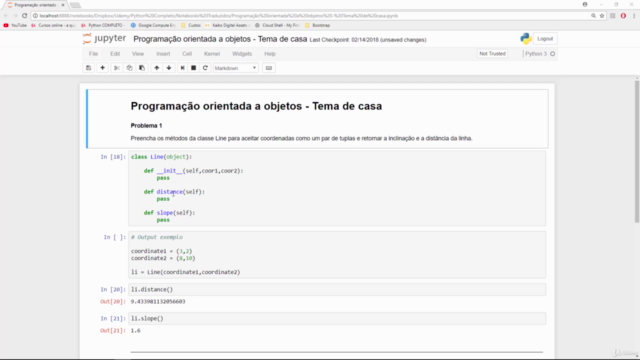Open the Kernel menu
This screenshot has height=360, width=640.
(x=212, y=54)
